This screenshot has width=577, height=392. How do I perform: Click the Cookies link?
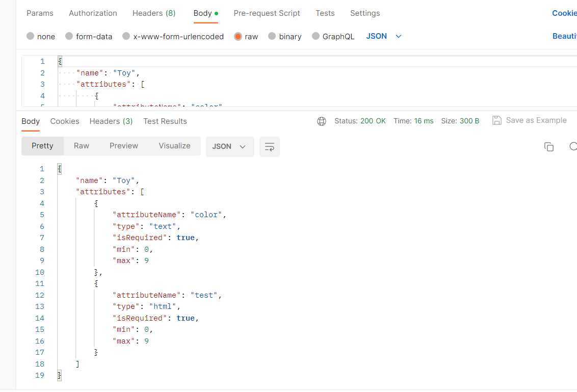pyautogui.click(x=564, y=13)
